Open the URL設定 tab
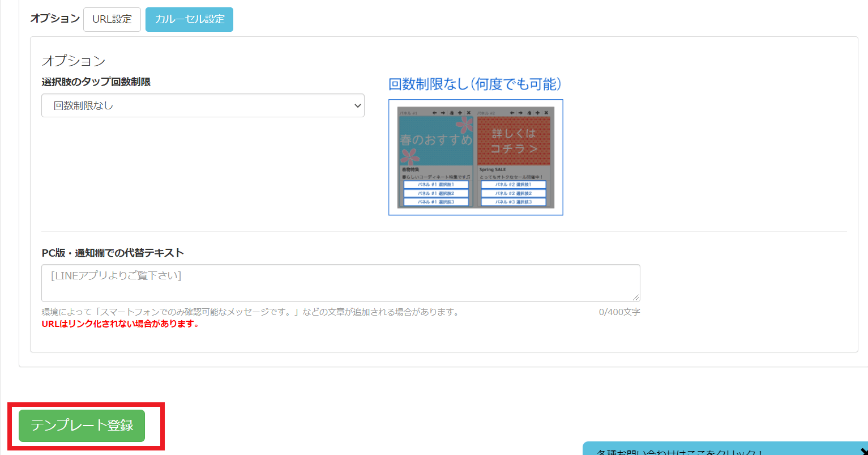 112,19
